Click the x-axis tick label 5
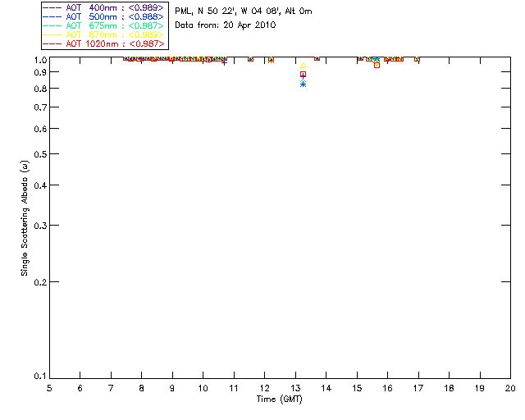Screen dimensions: 525x420 coord(49,388)
